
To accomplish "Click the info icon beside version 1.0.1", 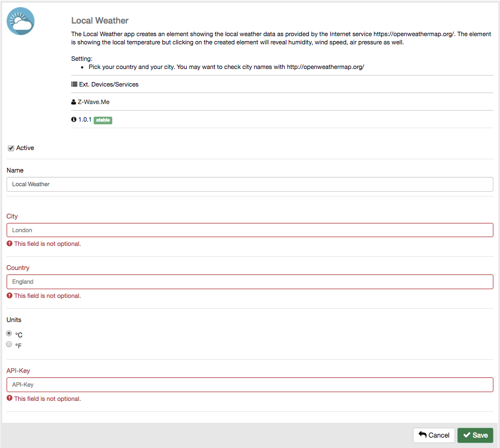I will pos(74,119).
